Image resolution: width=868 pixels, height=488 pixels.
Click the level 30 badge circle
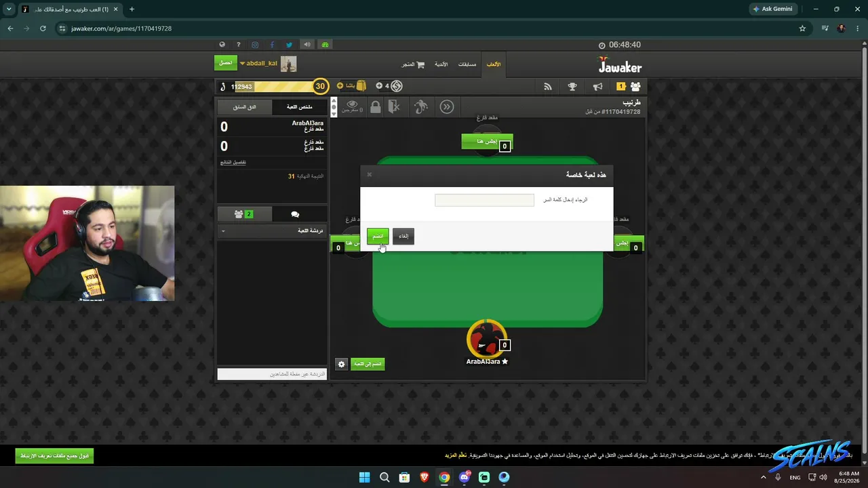coord(320,86)
